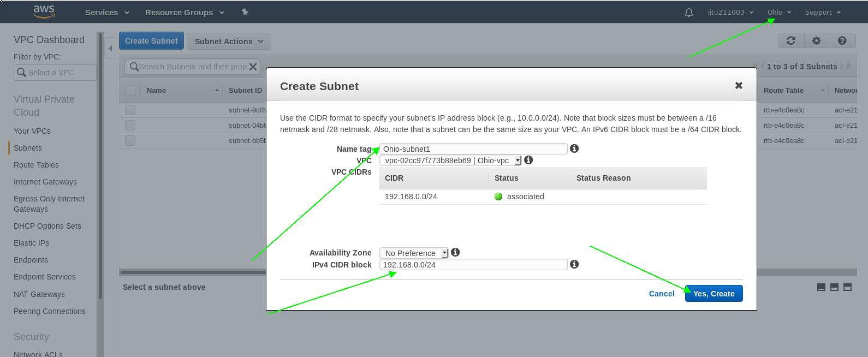Viewport: 868px width, 357px height.
Task: Click the IPv4 CIDR block input
Action: pos(473,265)
